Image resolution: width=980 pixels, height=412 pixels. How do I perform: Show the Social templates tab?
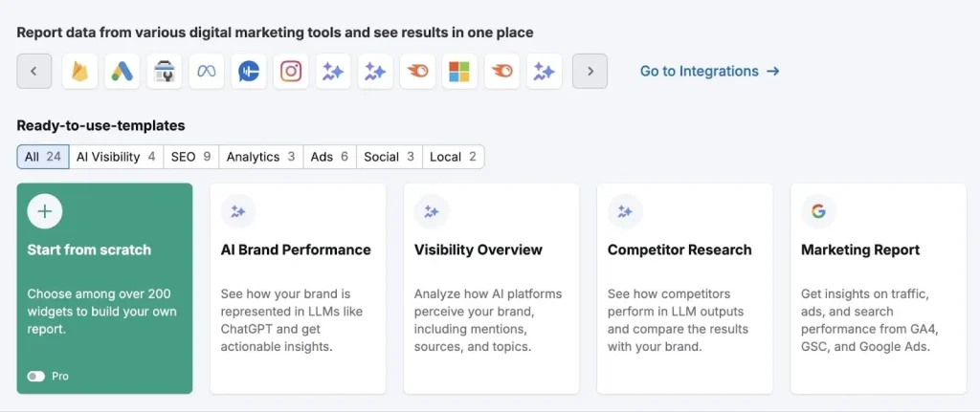(389, 157)
